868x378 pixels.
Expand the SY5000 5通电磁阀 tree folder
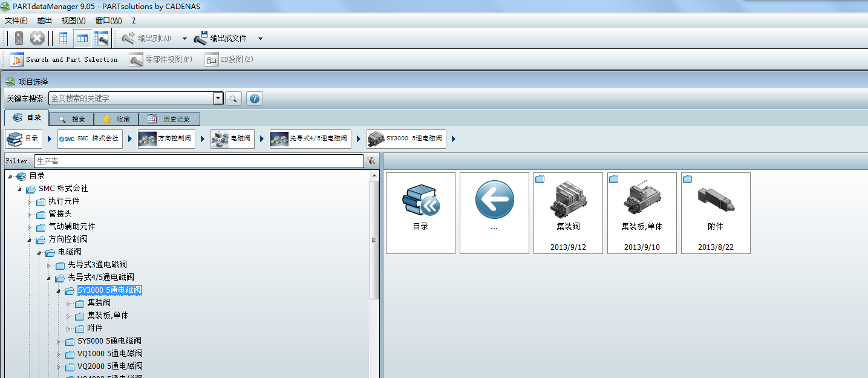pyautogui.click(x=59, y=341)
